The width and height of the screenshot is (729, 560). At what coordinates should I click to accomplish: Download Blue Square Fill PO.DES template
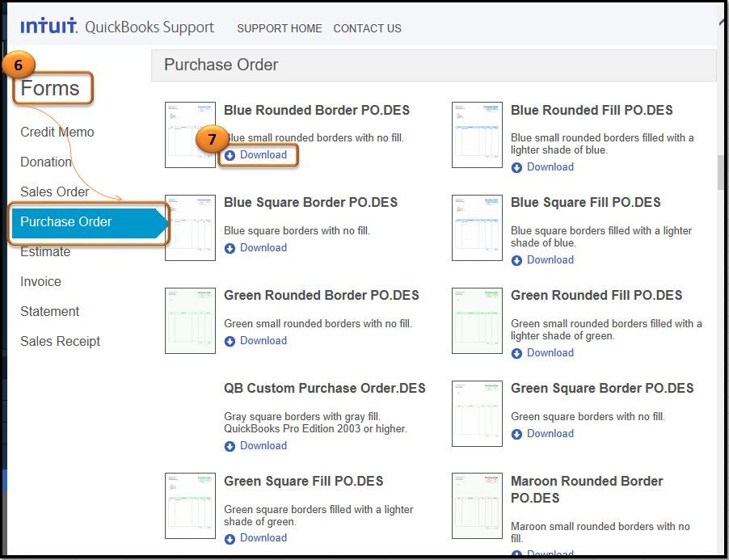(x=550, y=259)
